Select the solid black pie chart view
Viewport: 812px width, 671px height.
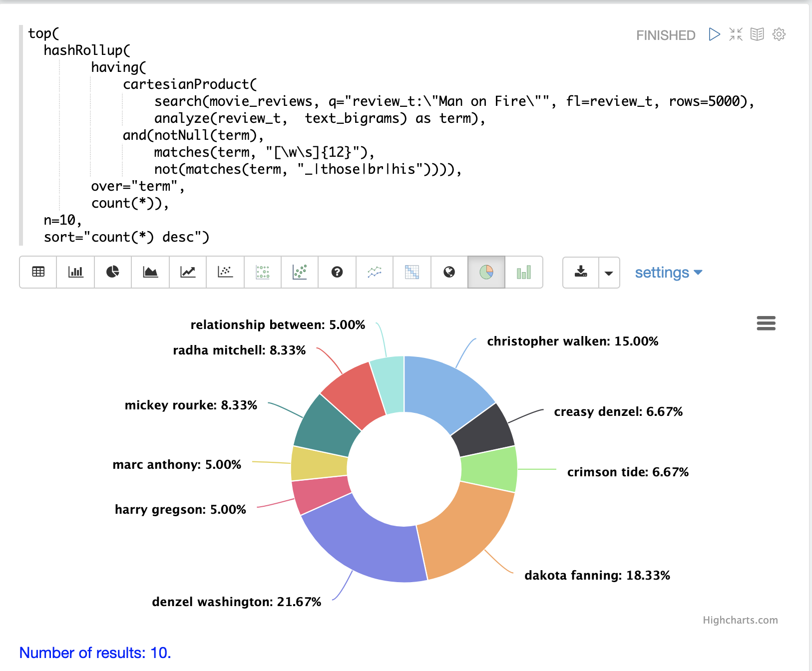[113, 272]
